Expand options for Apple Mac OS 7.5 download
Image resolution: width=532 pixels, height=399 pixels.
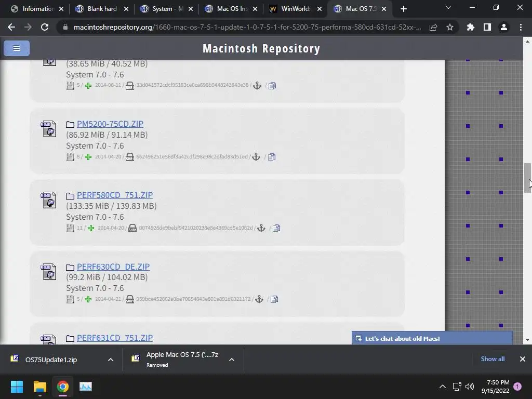(232, 360)
